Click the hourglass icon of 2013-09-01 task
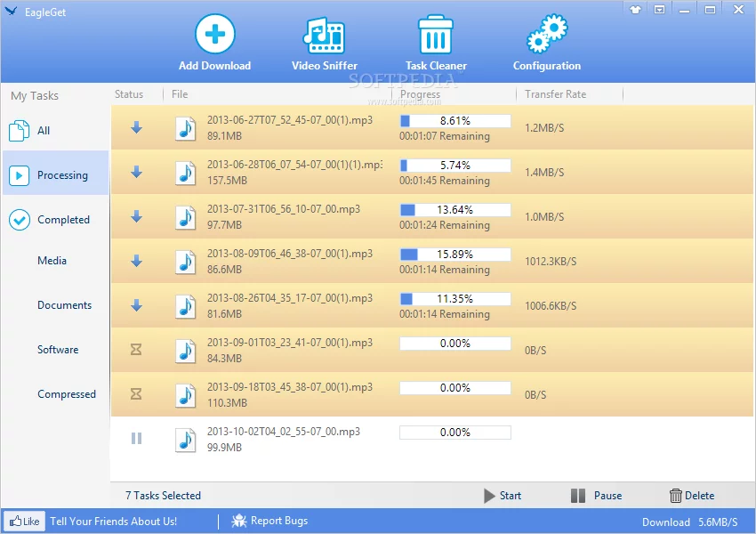The width and height of the screenshot is (756, 534). click(136, 350)
